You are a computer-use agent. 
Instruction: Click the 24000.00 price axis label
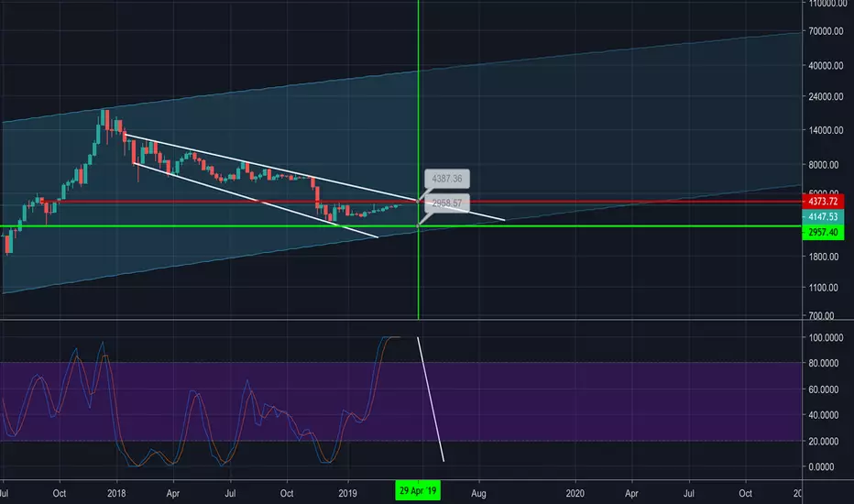click(826, 96)
